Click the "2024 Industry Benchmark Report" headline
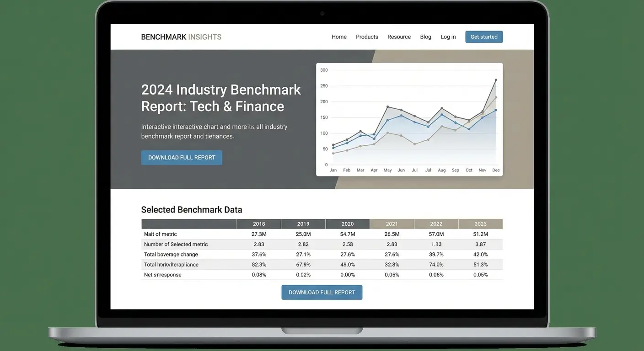Image resolution: width=644 pixels, height=351 pixels. [221, 98]
